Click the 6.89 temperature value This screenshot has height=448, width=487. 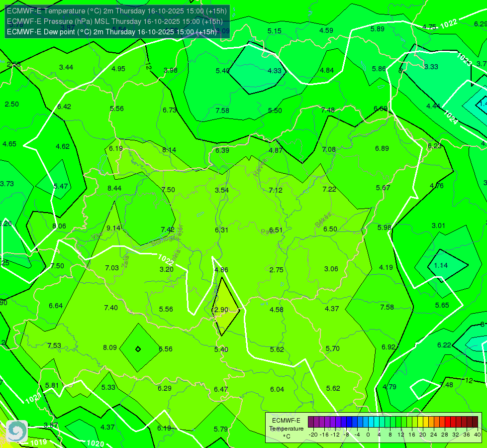382,148
